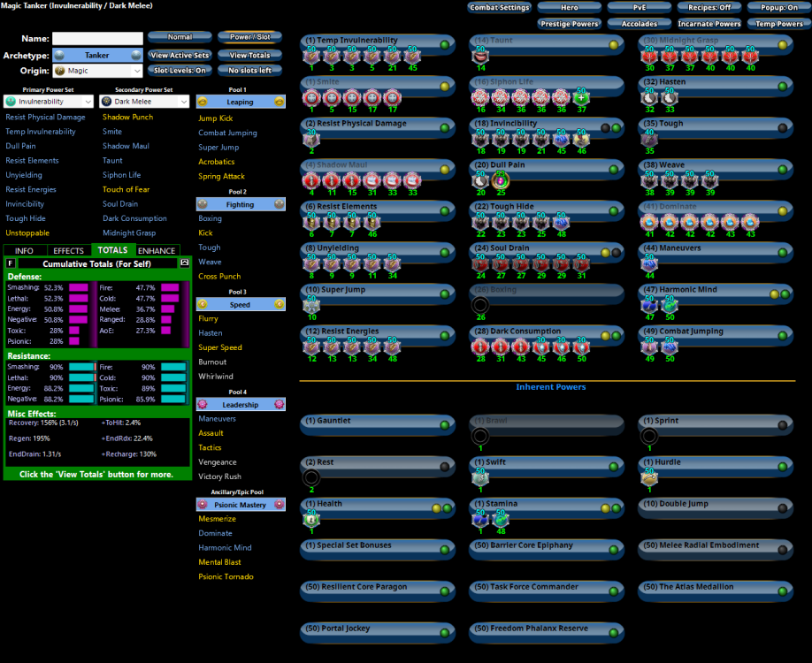812x663 pixels.
Task: Open the ENHANCE tab
Action: point(157,251)
